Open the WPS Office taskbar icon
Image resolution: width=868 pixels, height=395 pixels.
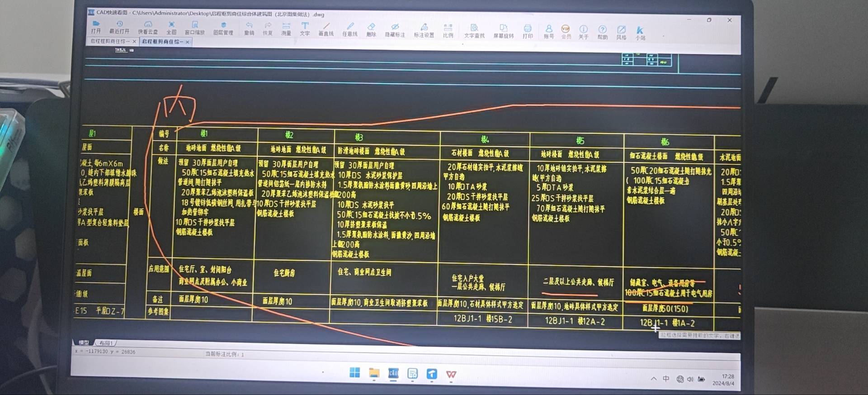point(451,374)
